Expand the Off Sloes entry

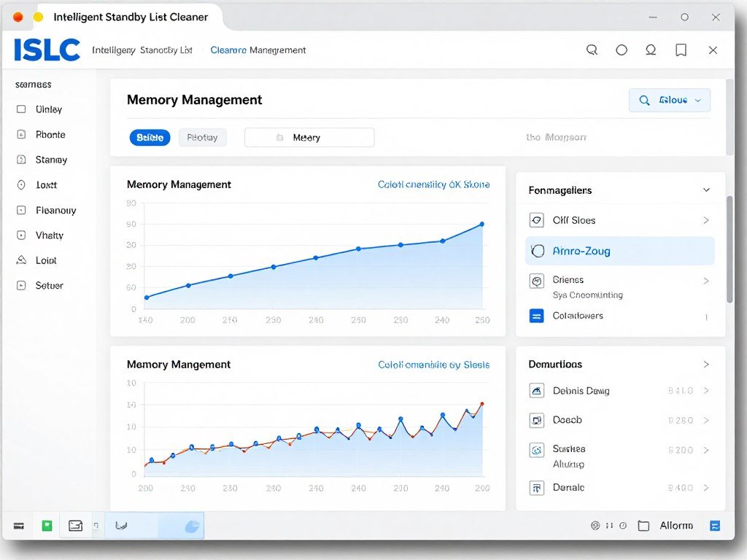click(705, 220)
